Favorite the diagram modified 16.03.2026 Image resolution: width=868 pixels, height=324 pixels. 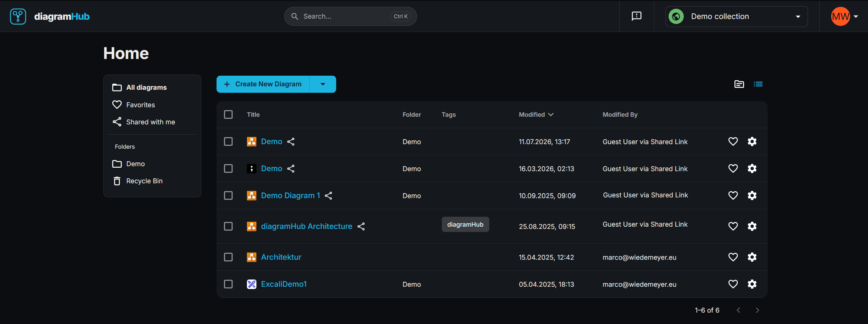pos(733,168)
